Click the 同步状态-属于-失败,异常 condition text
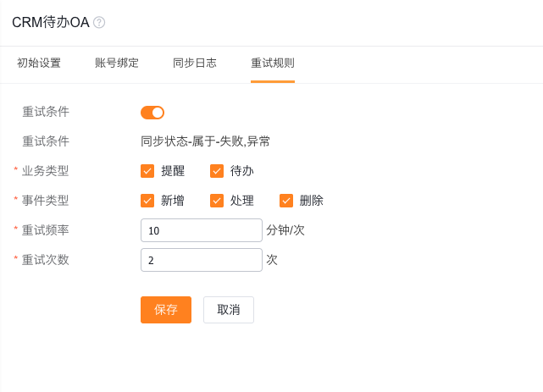543x392 pixels. [205, 141]
